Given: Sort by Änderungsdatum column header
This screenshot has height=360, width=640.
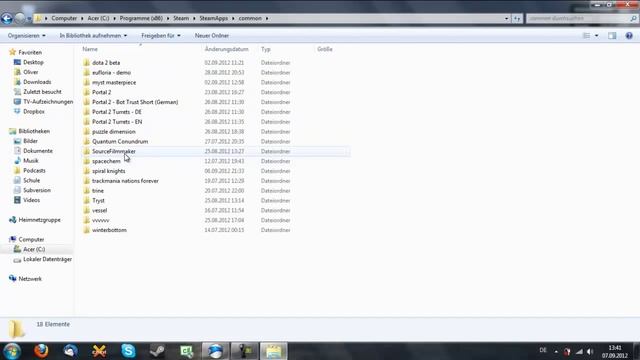Looking at the screenshot, I should [x=227, y=49].
